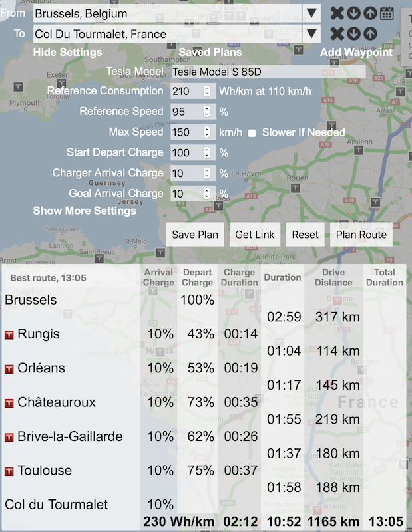This screenshot has height=532, width=412.
Task: Open Tesla Model selector
Action: (x=268, y=72)
